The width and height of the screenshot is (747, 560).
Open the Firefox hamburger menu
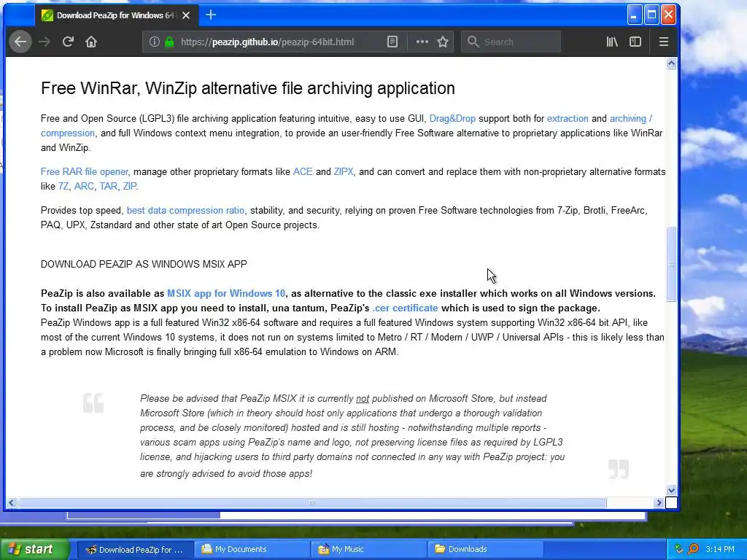664,42
